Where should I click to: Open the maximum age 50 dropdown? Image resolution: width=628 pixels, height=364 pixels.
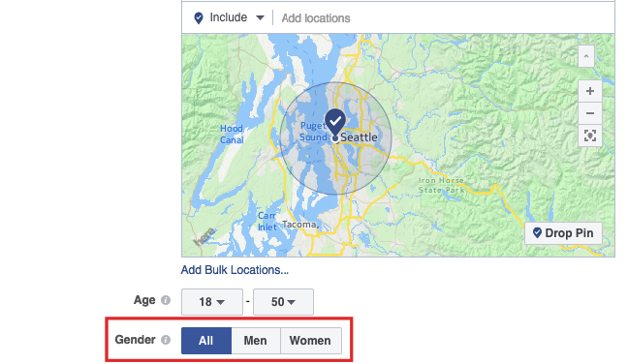point(283,302)
